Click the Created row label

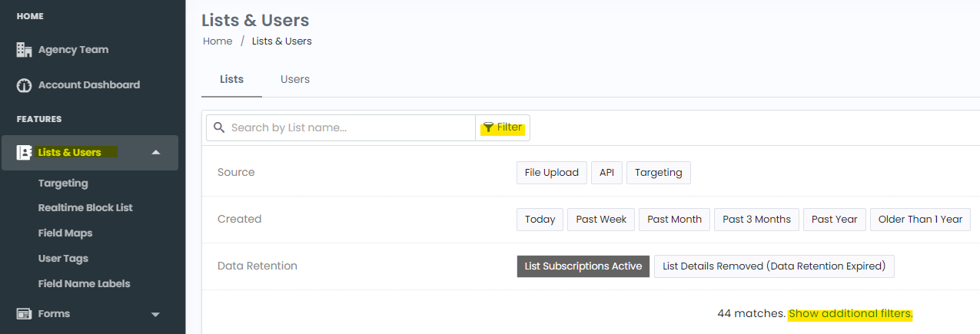click(x=240, y=219)
